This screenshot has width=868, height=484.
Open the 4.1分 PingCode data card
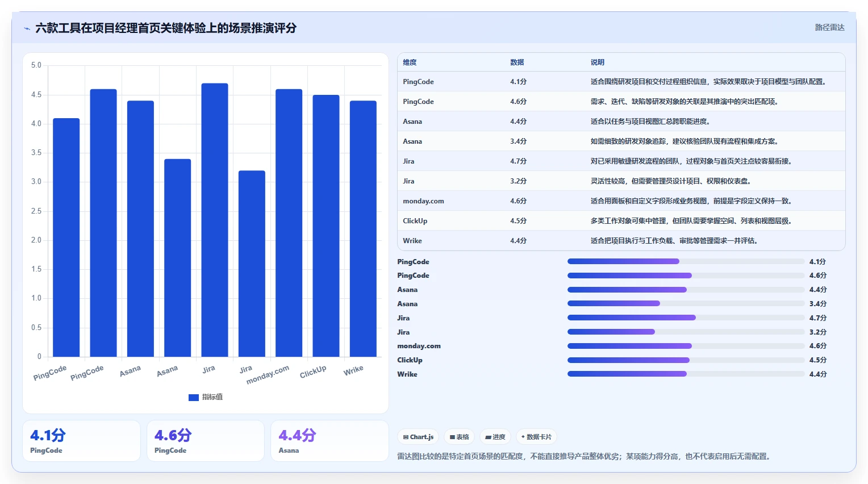(x=81, y=441)
